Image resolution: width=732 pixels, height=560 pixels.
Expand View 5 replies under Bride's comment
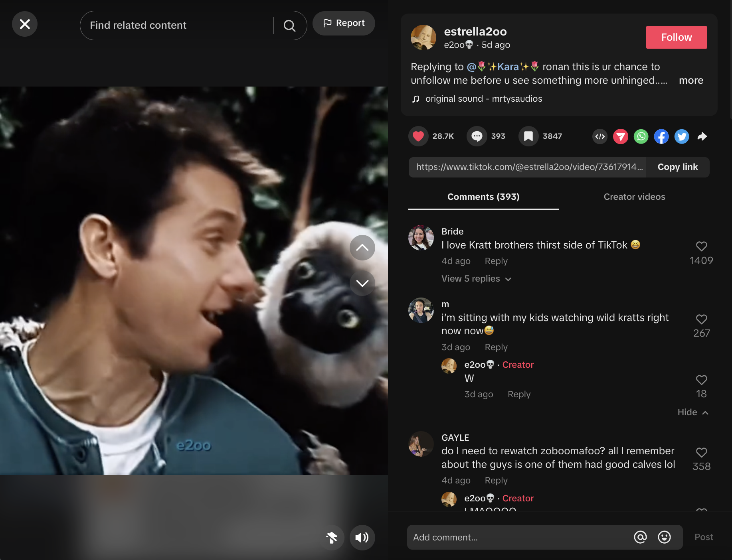pyautogui.click(x=476, y=279)
